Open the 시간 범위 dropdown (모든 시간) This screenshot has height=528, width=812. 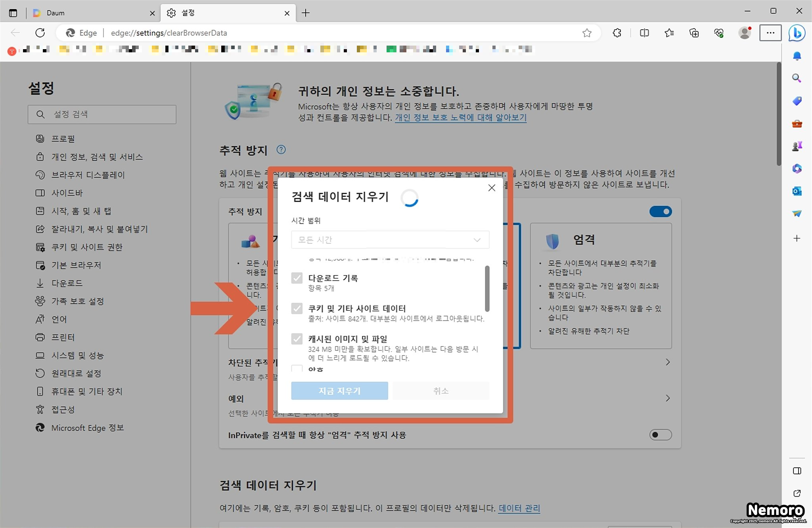tap(390, 240)
